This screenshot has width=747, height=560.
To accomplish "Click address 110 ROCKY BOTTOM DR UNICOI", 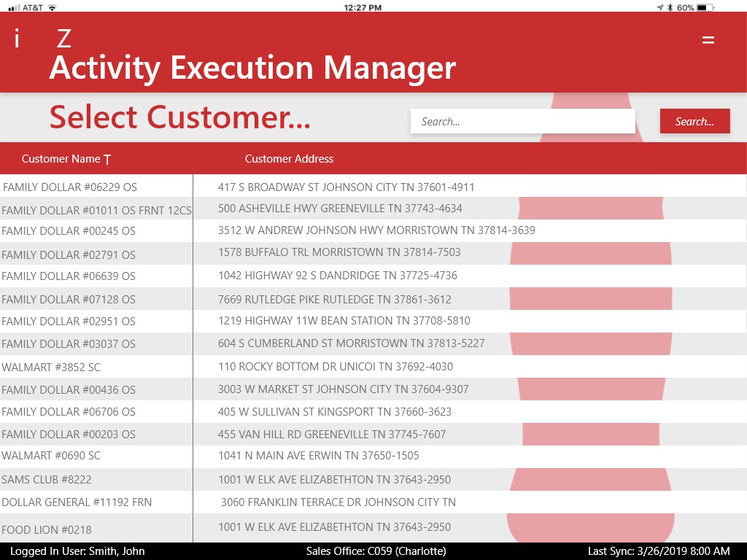I will pyautogui.click(x=336, y=367).
